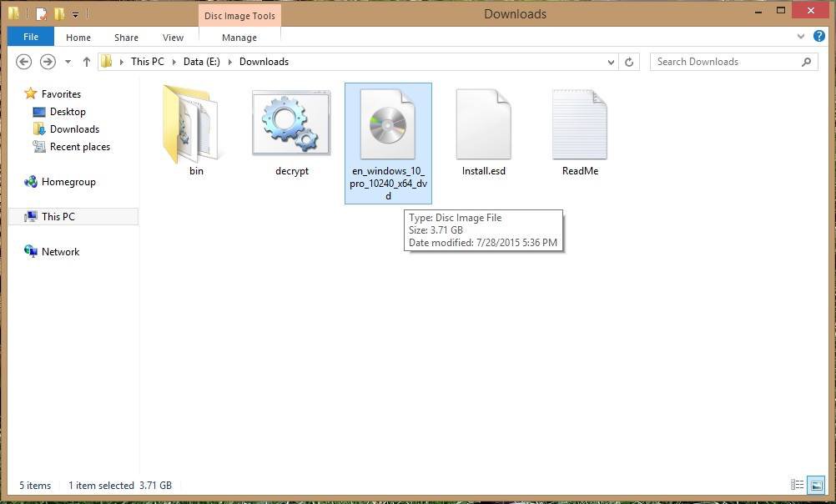The height and width of the screenshot is (504, 836).
Task: Open Customize Quick Access Toolbar dropdown
Action: pyautogui.click(x=75, y=15)
